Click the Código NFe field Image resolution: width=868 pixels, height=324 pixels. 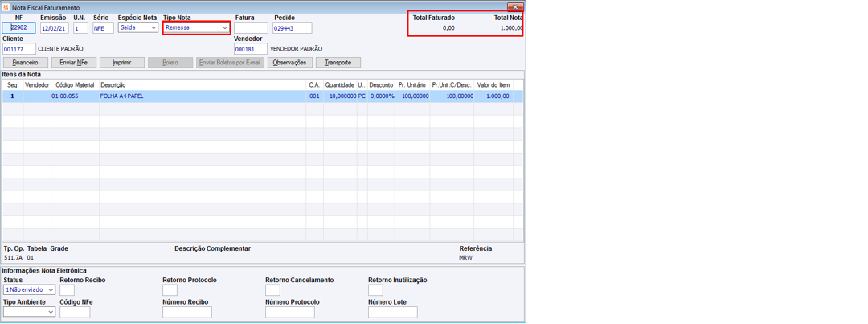click(x=75, y=313)
